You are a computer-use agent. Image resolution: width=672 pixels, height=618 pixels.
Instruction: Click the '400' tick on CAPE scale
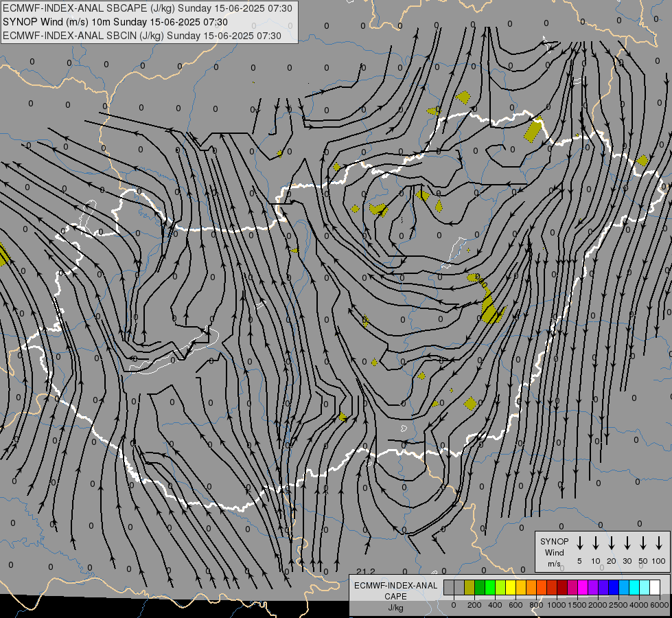(x=495, y=605)
